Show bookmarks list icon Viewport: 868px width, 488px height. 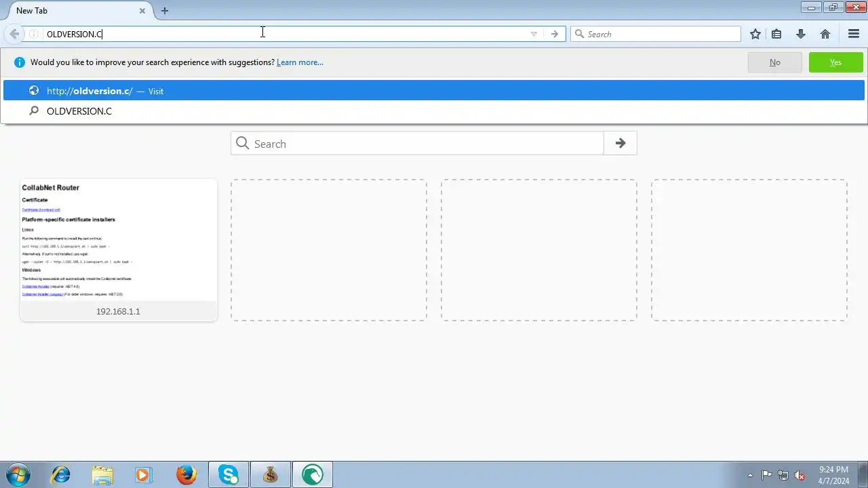(x=776, y=34)
